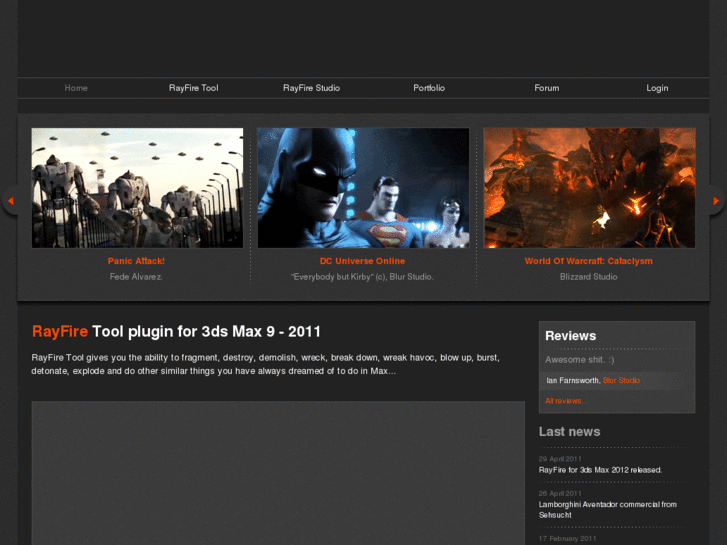Click the 26 April 2011 news date
Screen dimensions: 727x545
(560, 494)
